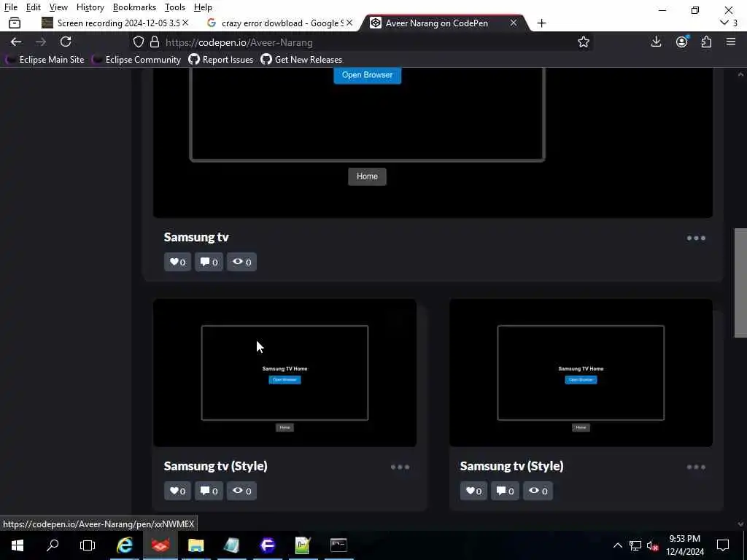
Task: Views of left Samsung tv (Style) pen
Action: click(241, 491)
